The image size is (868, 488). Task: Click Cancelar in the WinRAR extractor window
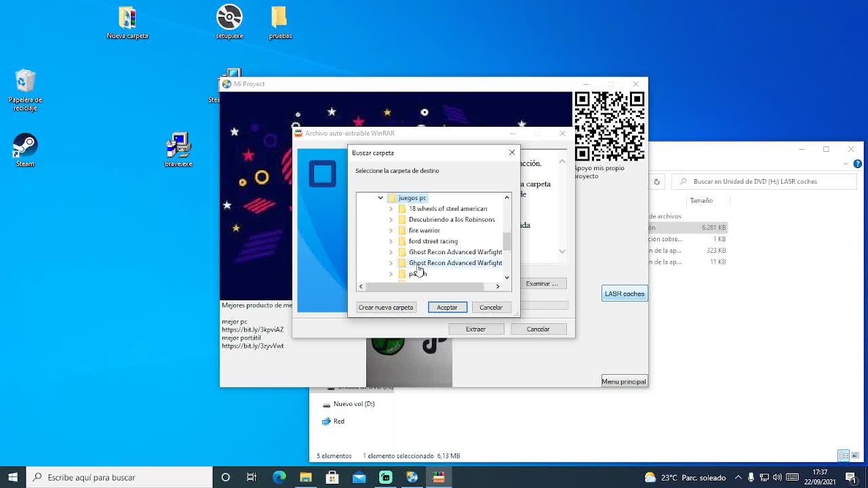538,329
